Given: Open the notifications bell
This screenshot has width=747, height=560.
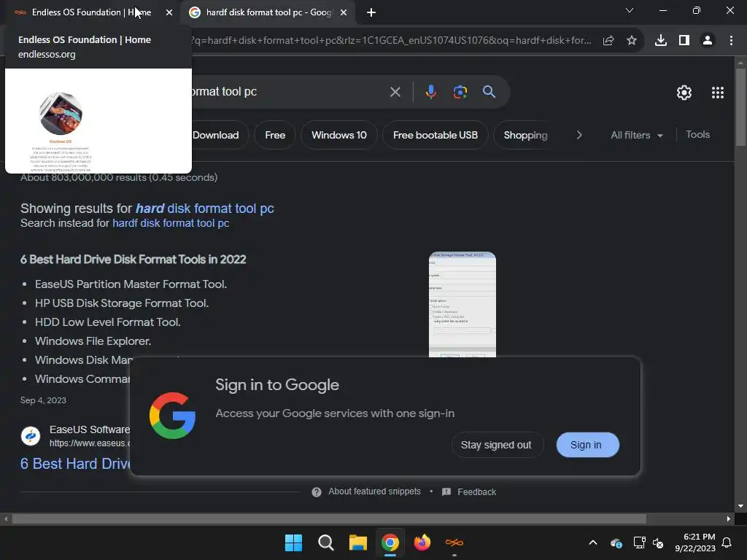Looking at the screenshot, I should pos(727,542).
